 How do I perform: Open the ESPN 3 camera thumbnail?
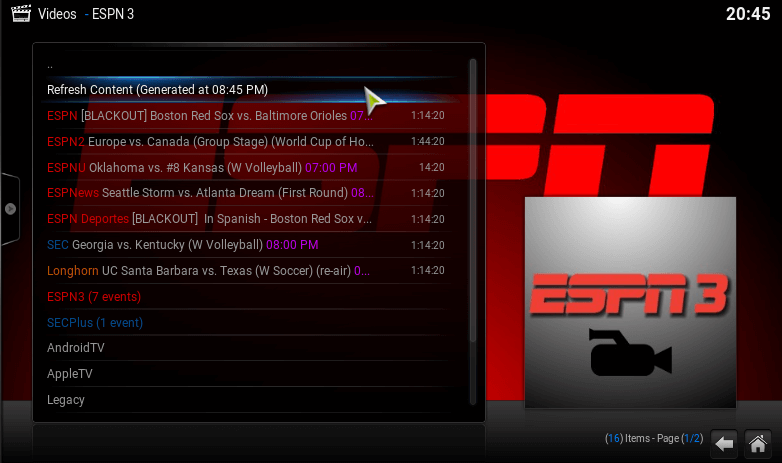[x=630, y=302]
